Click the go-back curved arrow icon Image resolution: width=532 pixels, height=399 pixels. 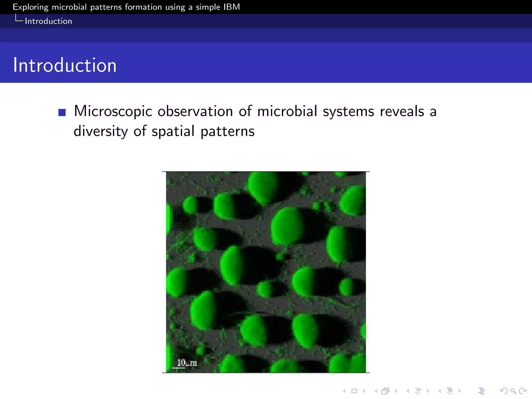click(x=503, y=391)
